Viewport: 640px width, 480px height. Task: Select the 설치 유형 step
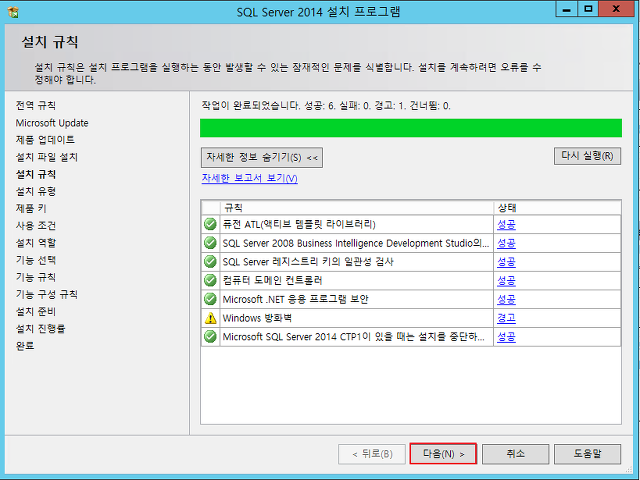pos(36,191)
